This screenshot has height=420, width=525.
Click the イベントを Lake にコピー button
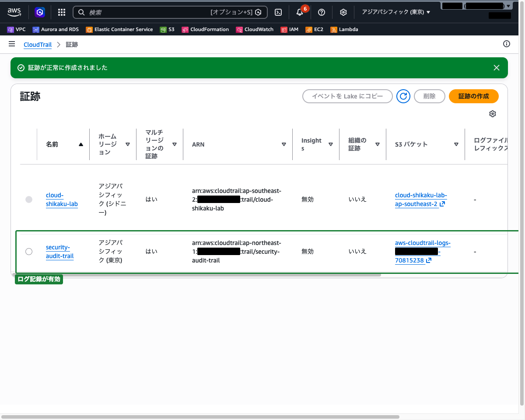click(347, 96)
